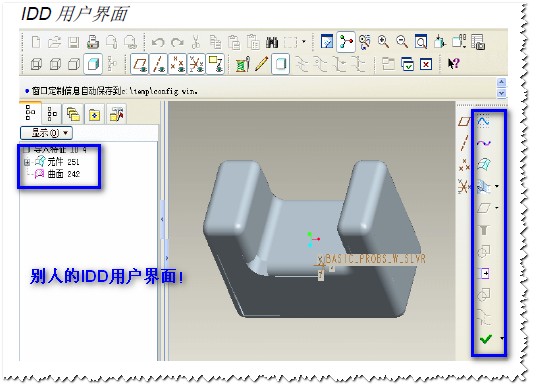Click the Copy icon next to the scissors
The image size is (537, 391).
[x=215, y=42]
